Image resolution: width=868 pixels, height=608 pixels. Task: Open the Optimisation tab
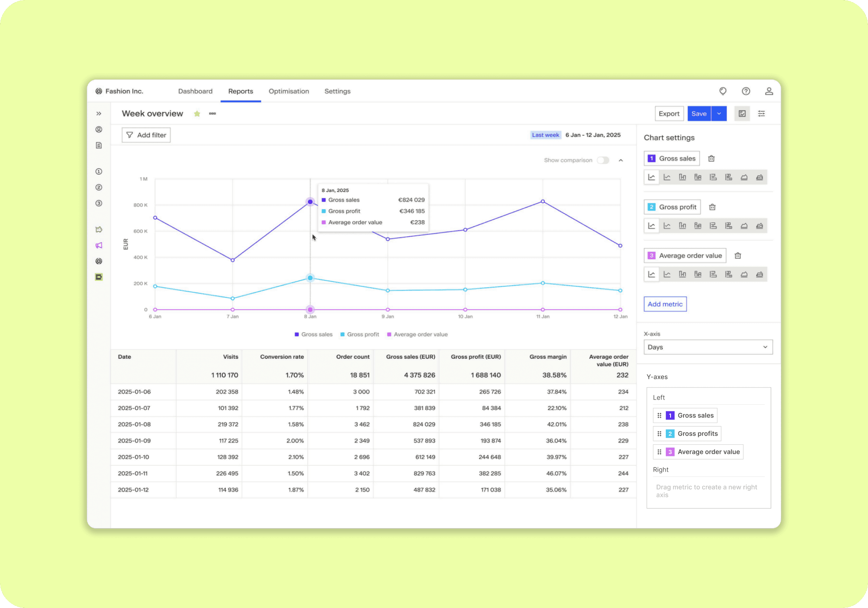coord(289,91)
